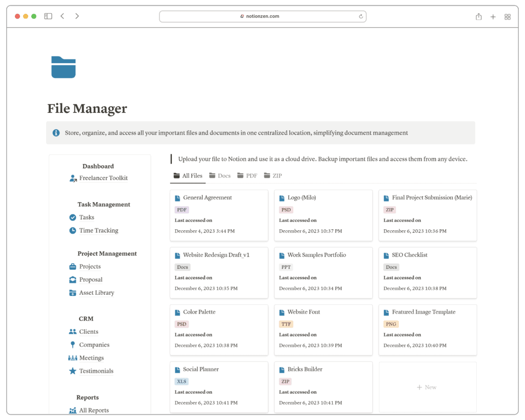Open the Asset Library link
525x420 pixels.
[96, 293]
